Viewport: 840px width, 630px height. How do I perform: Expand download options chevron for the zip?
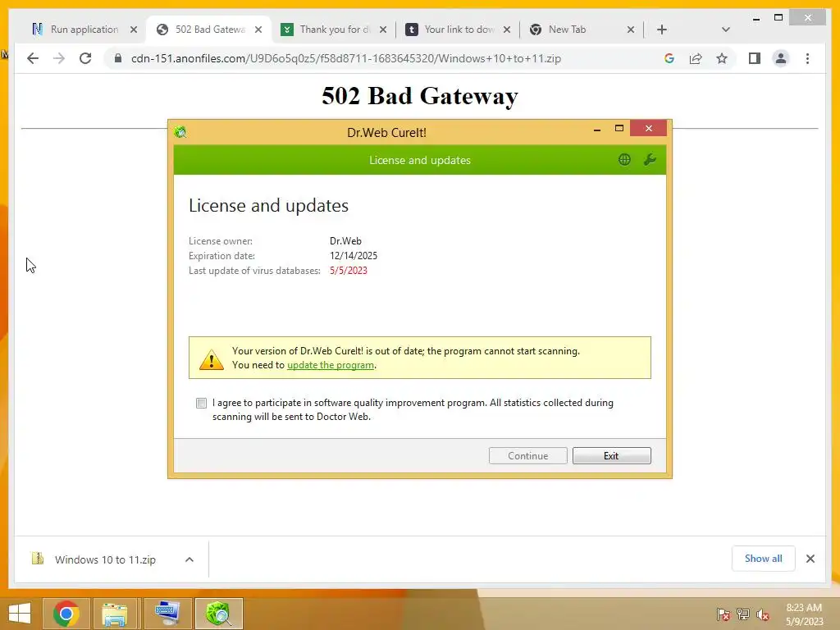coord(189,559)
